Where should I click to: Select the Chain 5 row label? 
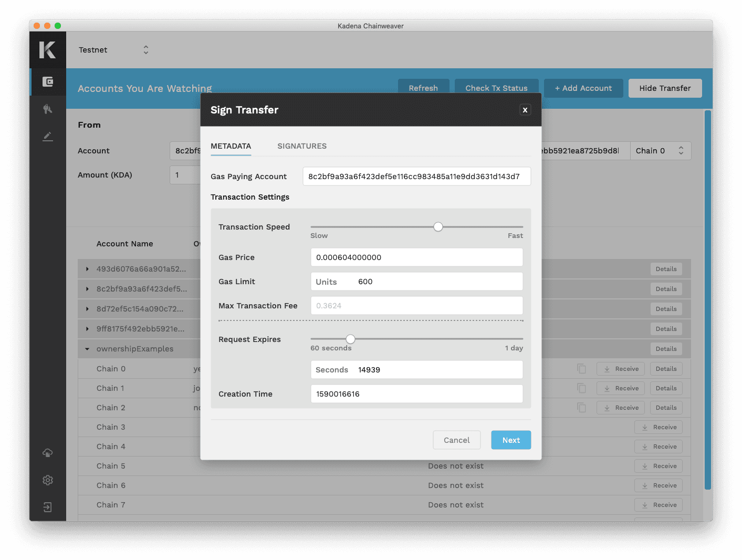(111, 466)
